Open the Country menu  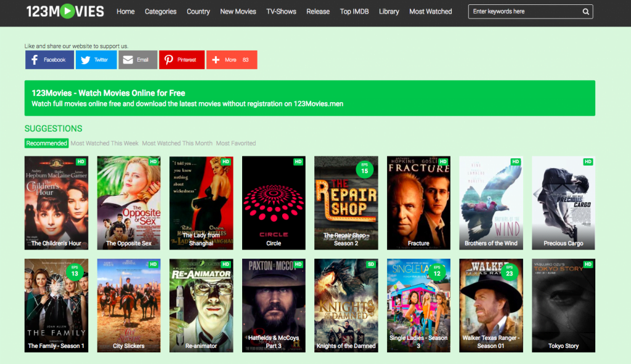point(198,12)
